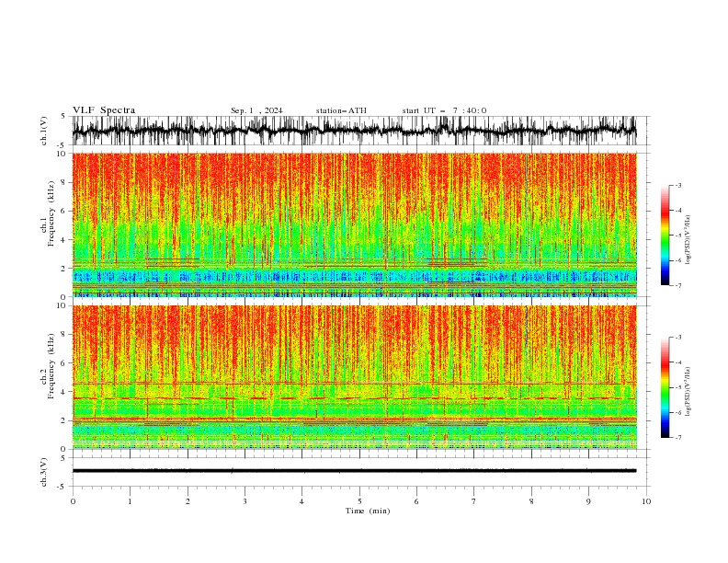Viewport: 728px width, 563px height.
Task: Click the "-3" tick on ch.1 colorbar
Action: tap(677, 185)
